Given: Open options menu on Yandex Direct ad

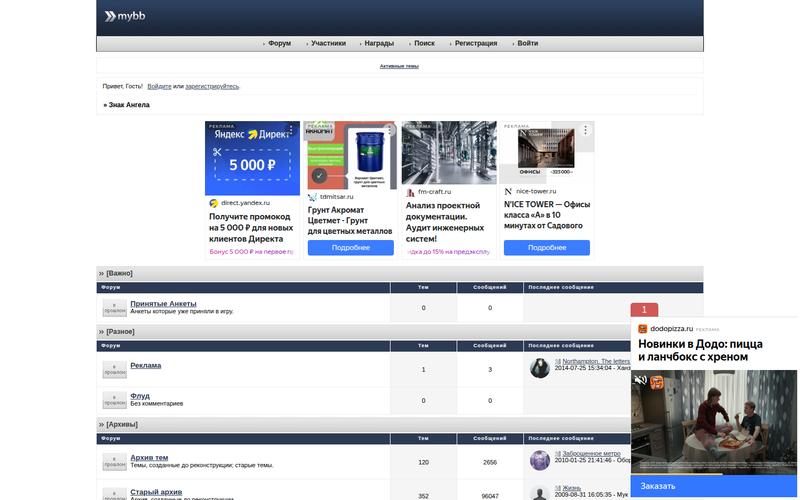Looking at the screenshot, I should coord(291,130).
